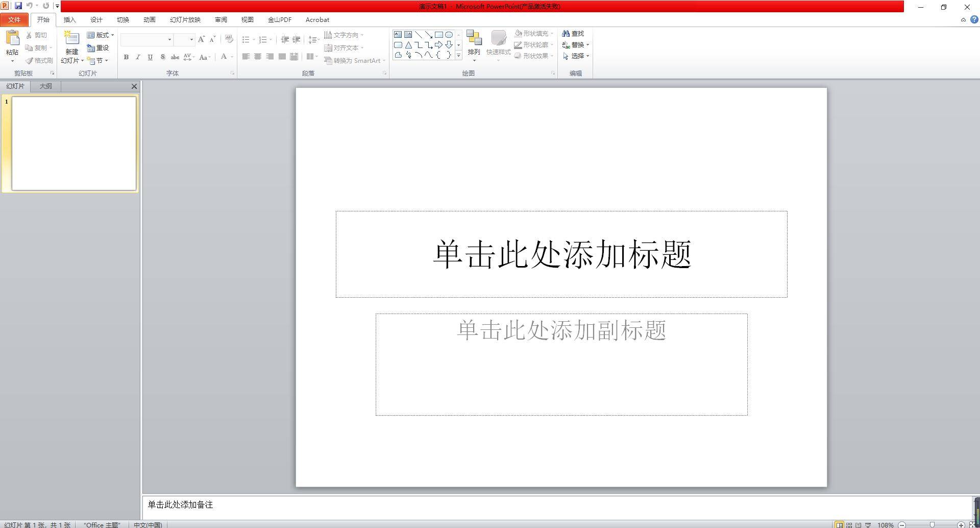Viewport: 980px width, 528px height.
Task: Select the isosceles triangle shape
Action: pyautogui.click(x=408, y=45)
